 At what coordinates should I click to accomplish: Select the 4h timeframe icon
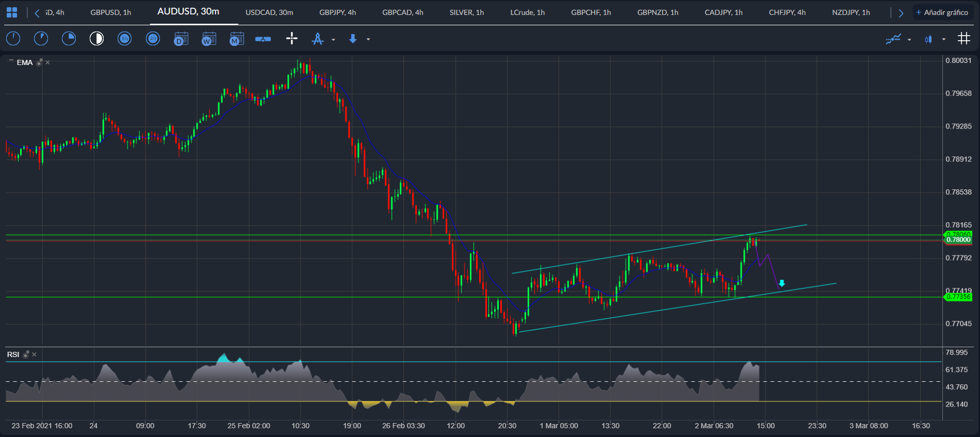(153, 39)
